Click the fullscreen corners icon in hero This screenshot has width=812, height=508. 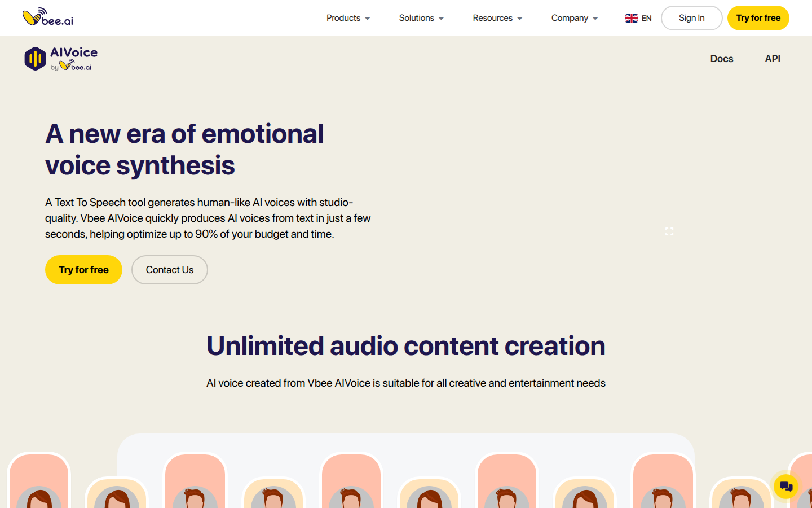point(669,231)
